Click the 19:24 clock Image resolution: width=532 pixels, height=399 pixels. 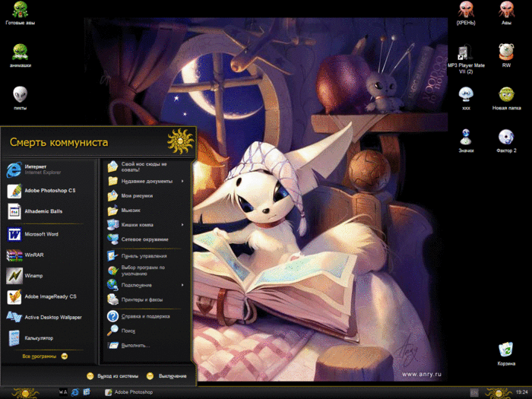coord(522,392)
